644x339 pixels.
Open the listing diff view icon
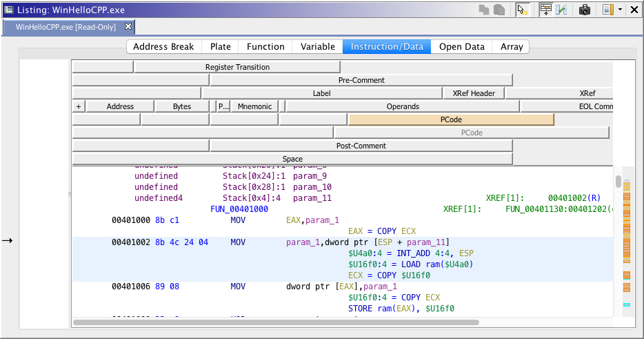click(562, 10)
